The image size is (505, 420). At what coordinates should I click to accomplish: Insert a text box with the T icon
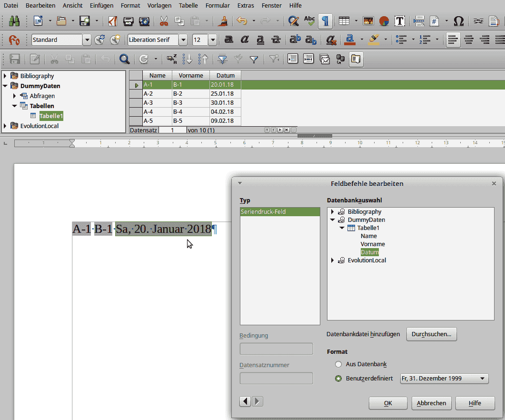(x=400, y=21)
